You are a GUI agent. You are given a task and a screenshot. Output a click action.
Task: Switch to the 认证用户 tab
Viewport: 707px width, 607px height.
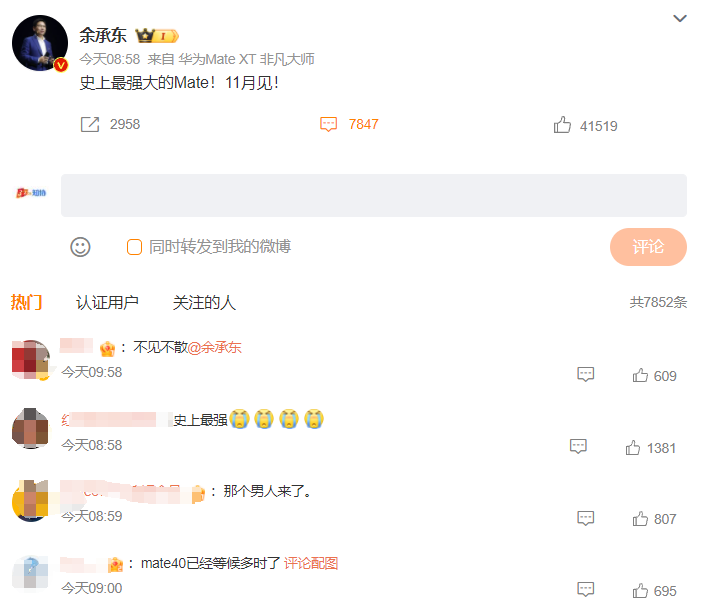(107, 303)
